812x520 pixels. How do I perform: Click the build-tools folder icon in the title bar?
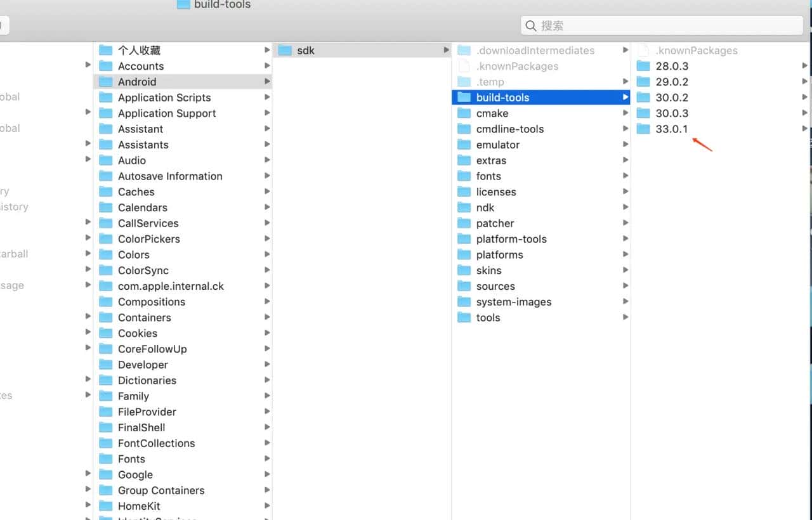183,5
